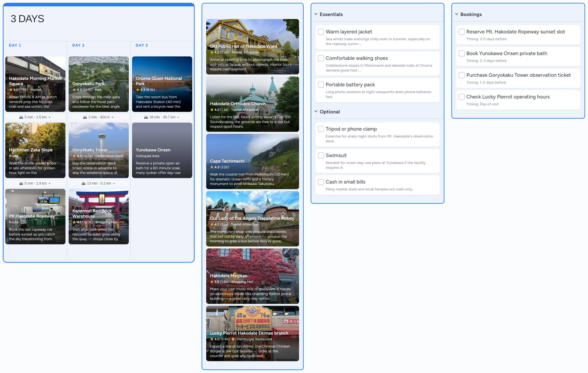Viewport: 588px width, 373px height.
Task: Click the car icon under Hachiman Zaka Slope
Action: [21, 183]
